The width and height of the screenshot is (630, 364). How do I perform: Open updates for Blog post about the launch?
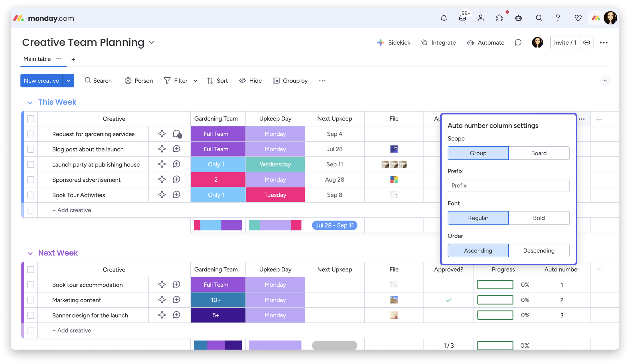click(176, 149)
